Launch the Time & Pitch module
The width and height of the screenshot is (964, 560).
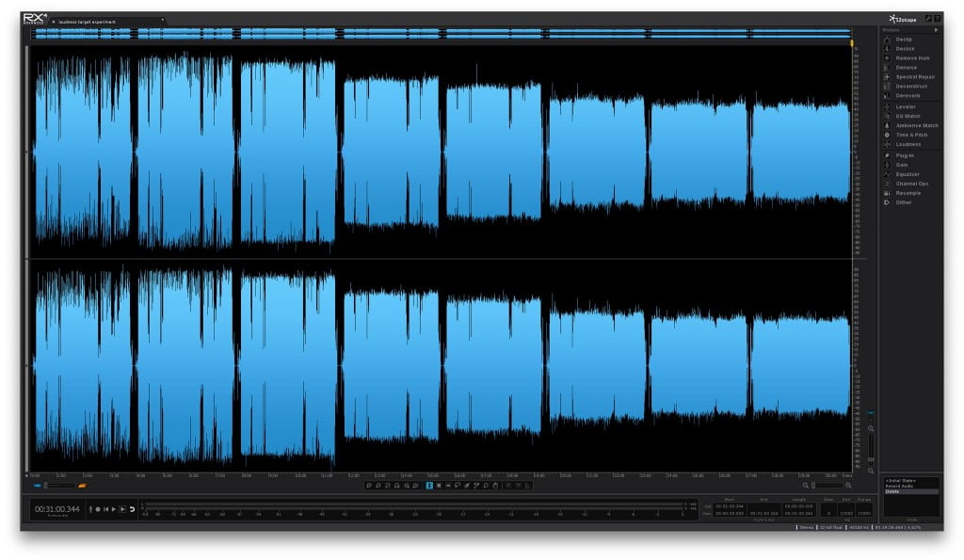point(911,135)
